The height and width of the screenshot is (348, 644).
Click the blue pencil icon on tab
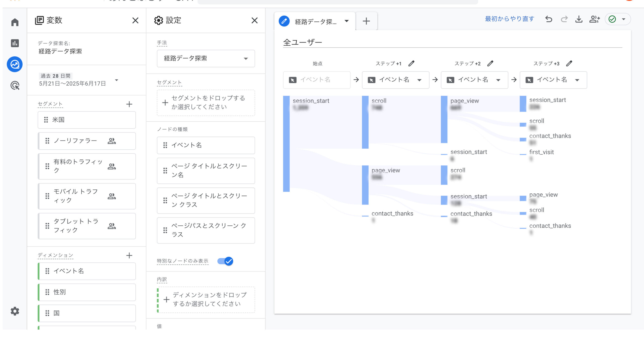coord(284,21)
